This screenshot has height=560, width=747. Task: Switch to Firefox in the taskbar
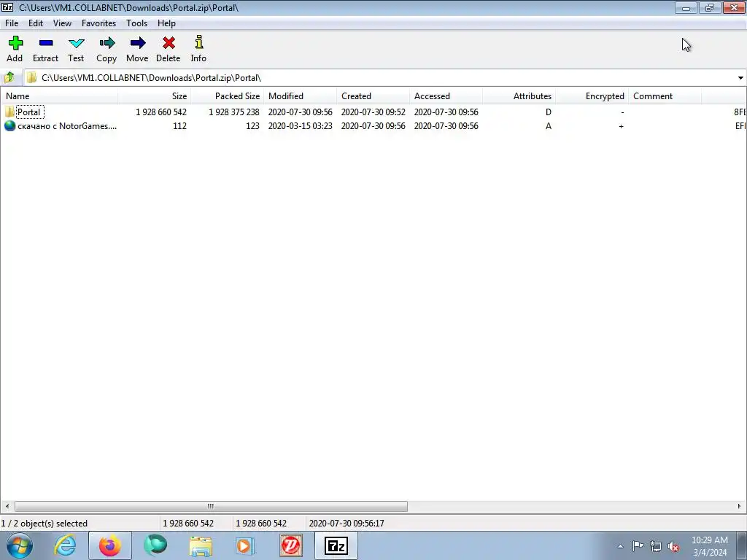(x=110, y=545)
